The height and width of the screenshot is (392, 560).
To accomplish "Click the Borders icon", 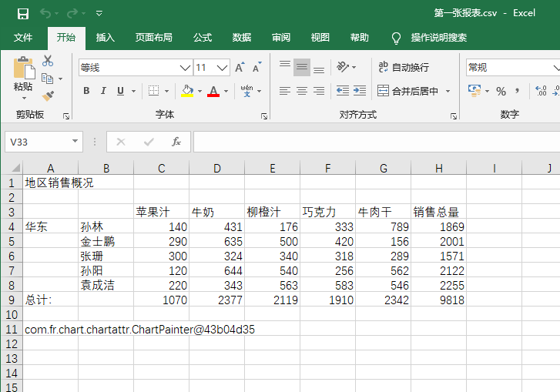I will click(154, 91).
